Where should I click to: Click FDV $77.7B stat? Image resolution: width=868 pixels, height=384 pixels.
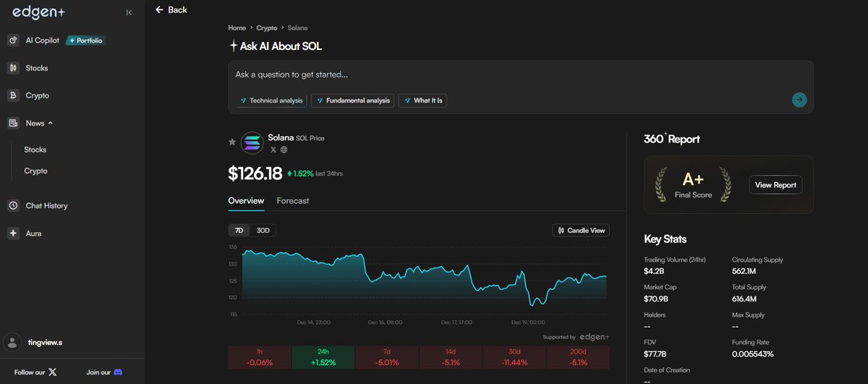pos(656,349)
